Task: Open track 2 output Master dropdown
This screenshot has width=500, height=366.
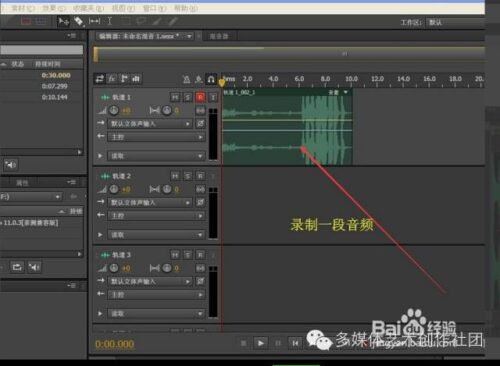Action: (x=156, y=216)
